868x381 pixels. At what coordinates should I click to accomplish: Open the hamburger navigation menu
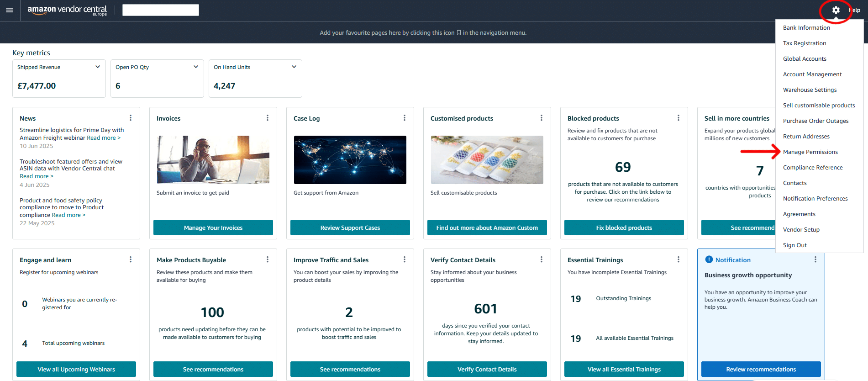[x=10, y=10]
